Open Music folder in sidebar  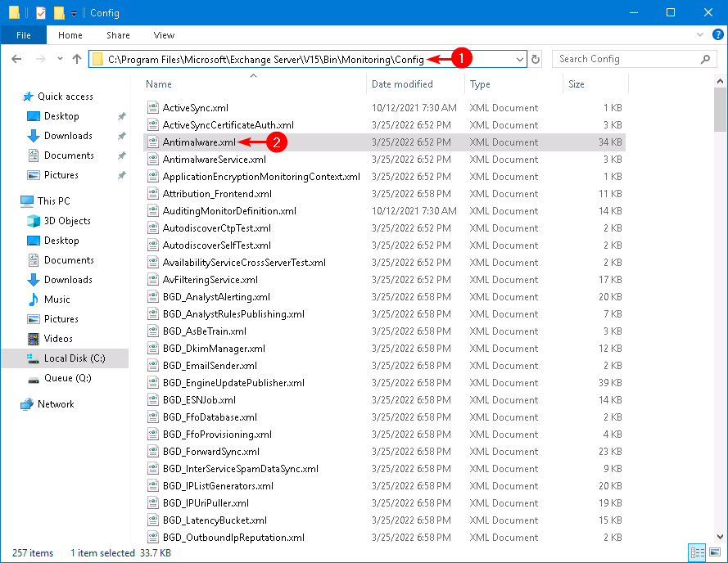[57, 300]
